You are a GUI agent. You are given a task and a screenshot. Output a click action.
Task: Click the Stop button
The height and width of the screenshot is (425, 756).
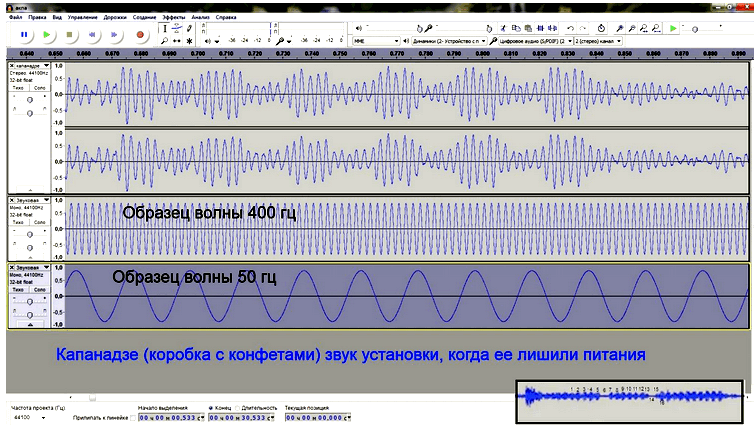tap(70, 34)
